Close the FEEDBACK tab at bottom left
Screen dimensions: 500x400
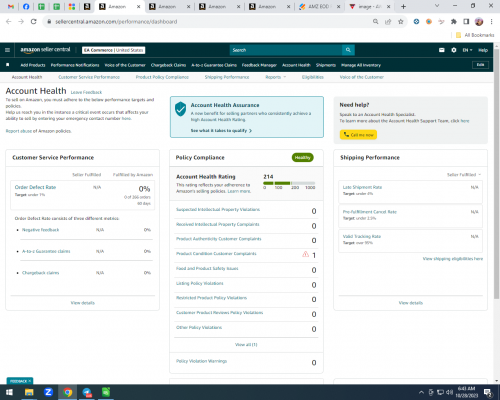[30, 381]
